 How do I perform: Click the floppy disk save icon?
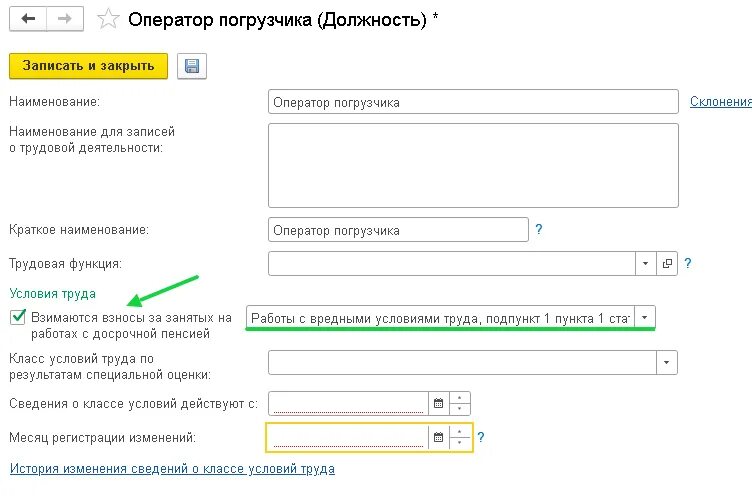(x=191, y=66)
